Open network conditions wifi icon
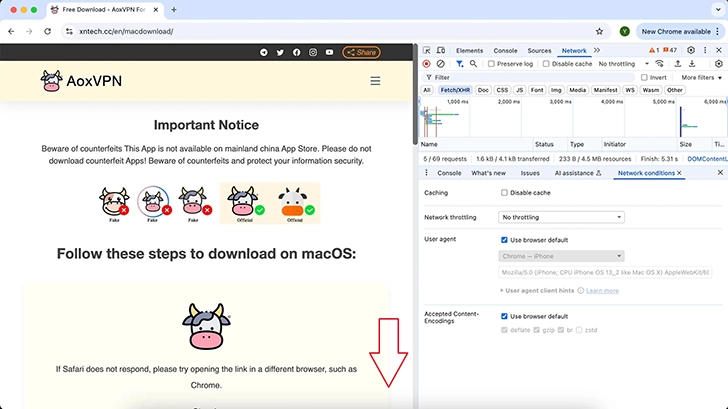Viewport: 728px width, 409px height. click(x=659, y=64)
